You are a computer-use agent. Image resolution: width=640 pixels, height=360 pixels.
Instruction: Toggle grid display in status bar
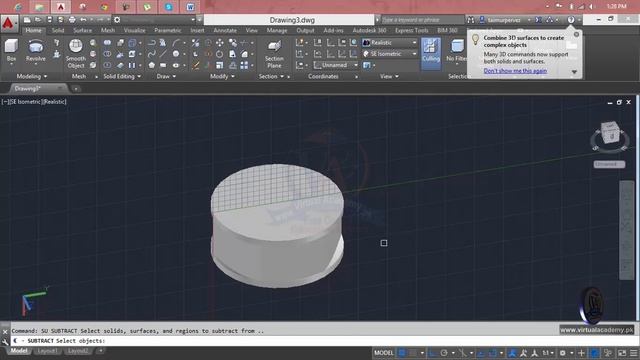coord(402,353)
